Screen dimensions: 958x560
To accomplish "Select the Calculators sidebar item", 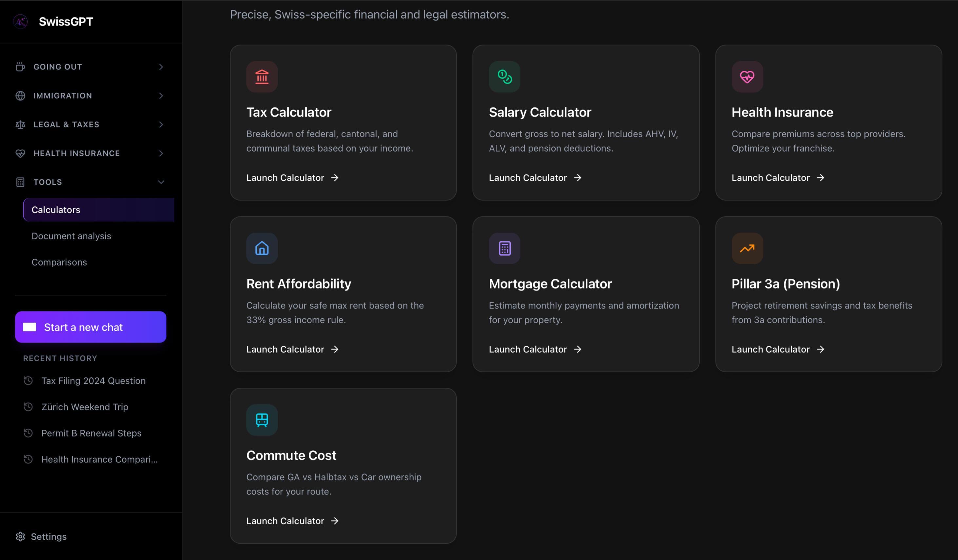I will [56, 210].
